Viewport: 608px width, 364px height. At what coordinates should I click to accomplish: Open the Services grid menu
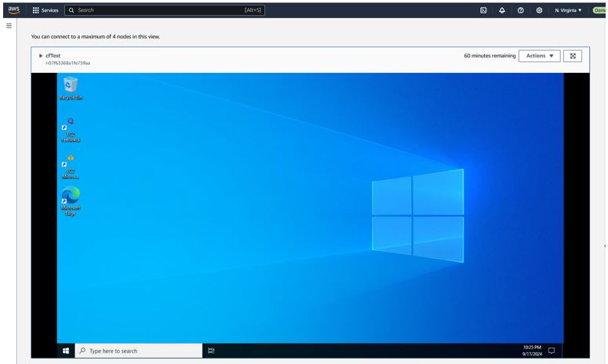pos(46,10)
